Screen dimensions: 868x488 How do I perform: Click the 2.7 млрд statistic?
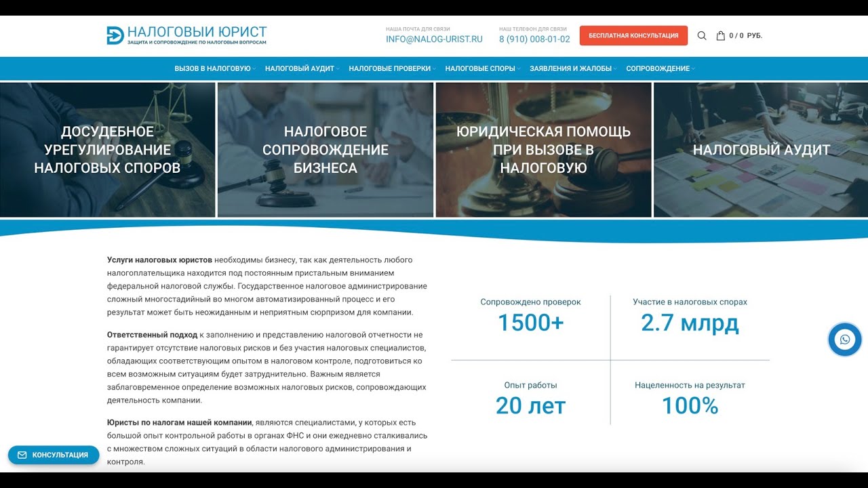click(690, 323)
